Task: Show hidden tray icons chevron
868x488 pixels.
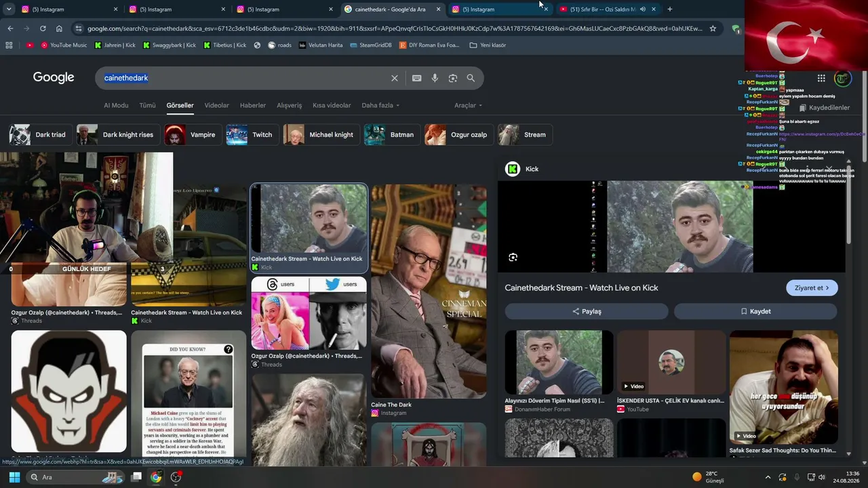Action: 768,477
